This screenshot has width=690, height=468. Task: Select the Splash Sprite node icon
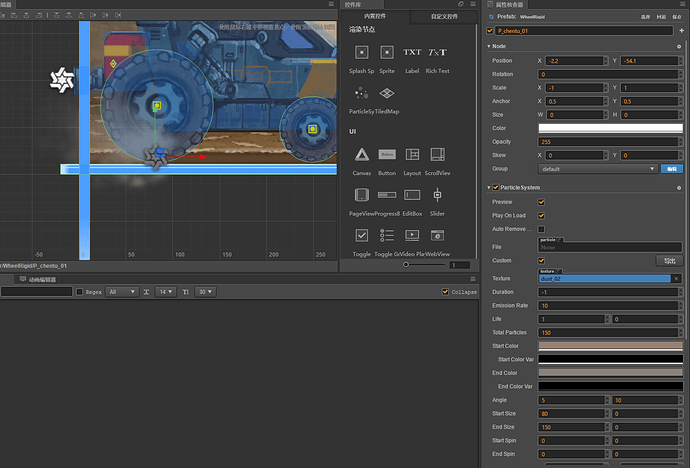[x=361, y=52]
